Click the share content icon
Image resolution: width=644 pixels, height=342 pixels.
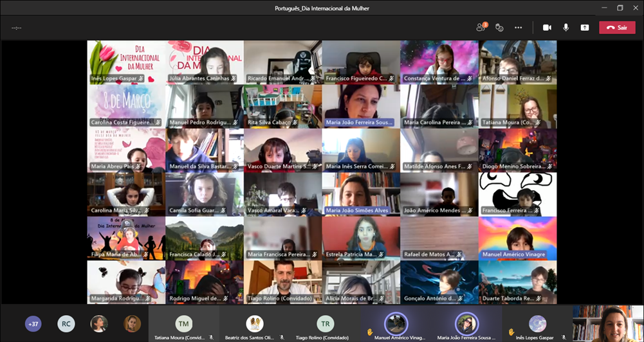point(584,28)
